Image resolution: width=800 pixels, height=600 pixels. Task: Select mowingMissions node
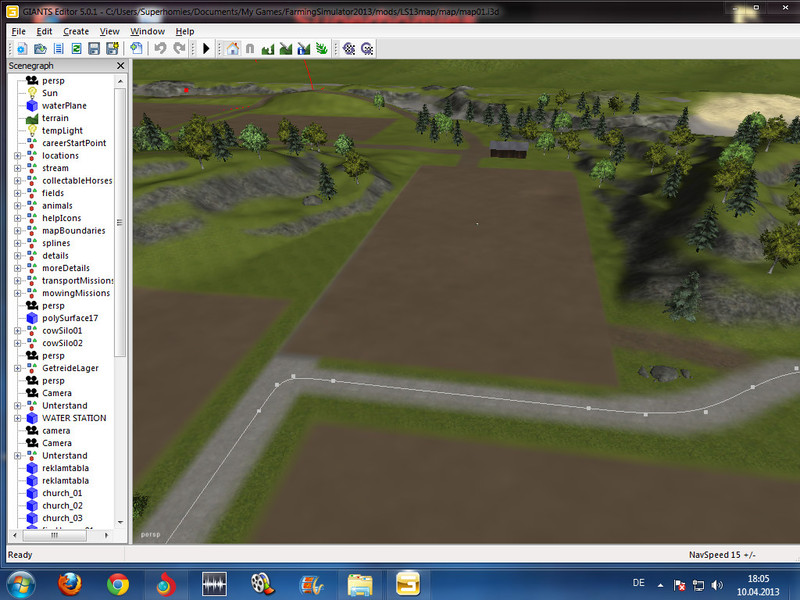tap(76, 293)
